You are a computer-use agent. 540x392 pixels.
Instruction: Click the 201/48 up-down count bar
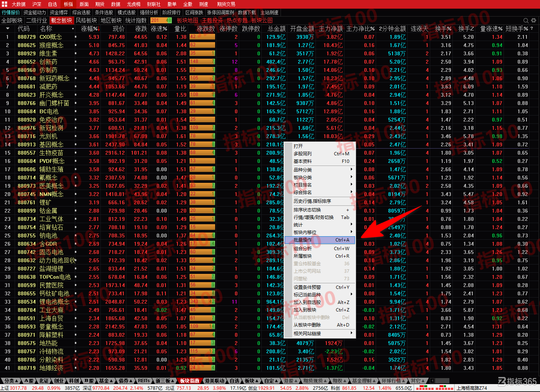[x=161, y=20]
